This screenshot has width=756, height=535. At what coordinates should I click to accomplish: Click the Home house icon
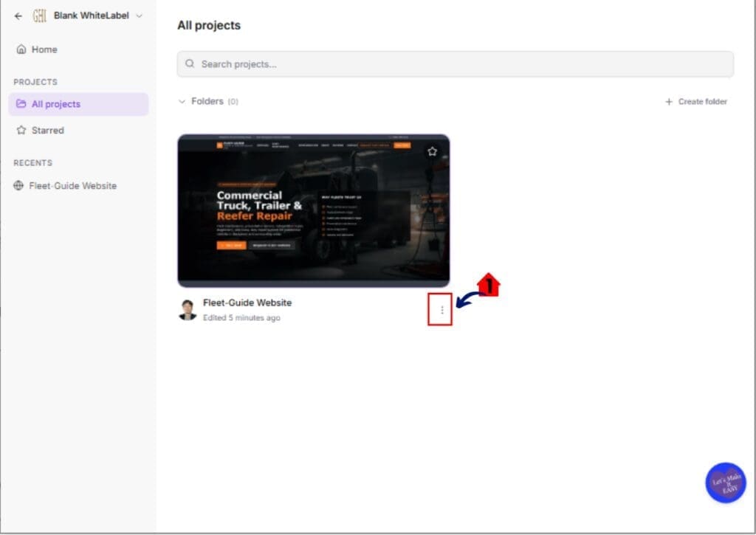pos(21,49)
